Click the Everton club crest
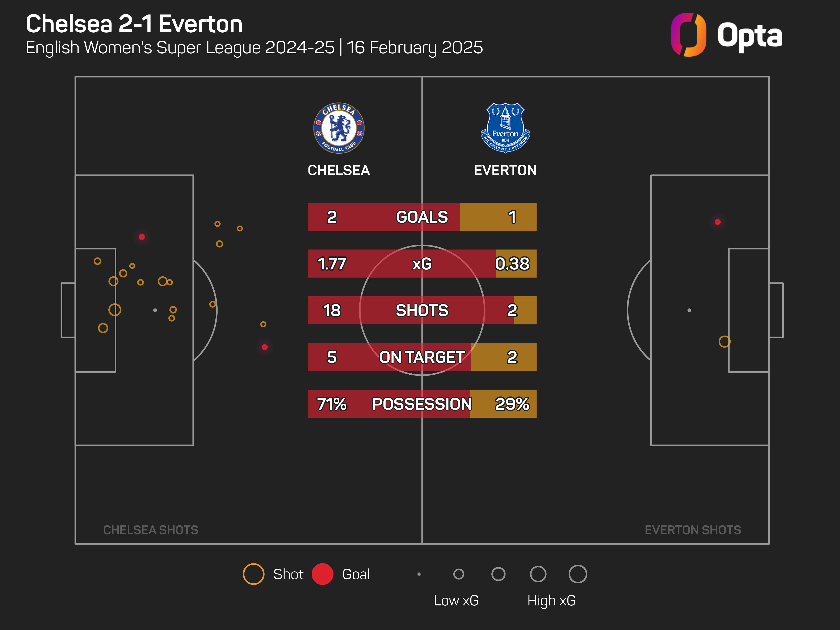 coord(505,128)
